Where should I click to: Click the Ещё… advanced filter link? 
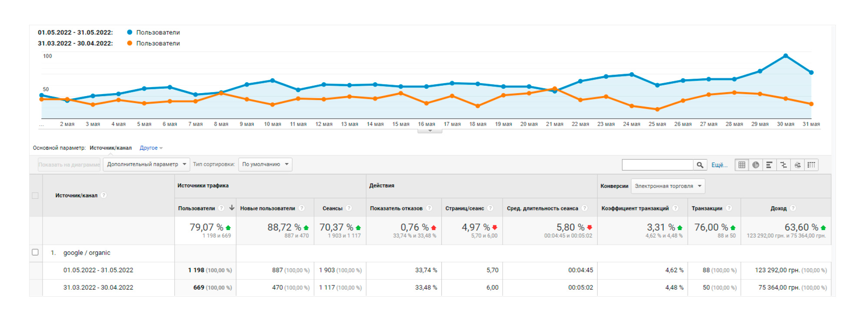pos(719,165)
